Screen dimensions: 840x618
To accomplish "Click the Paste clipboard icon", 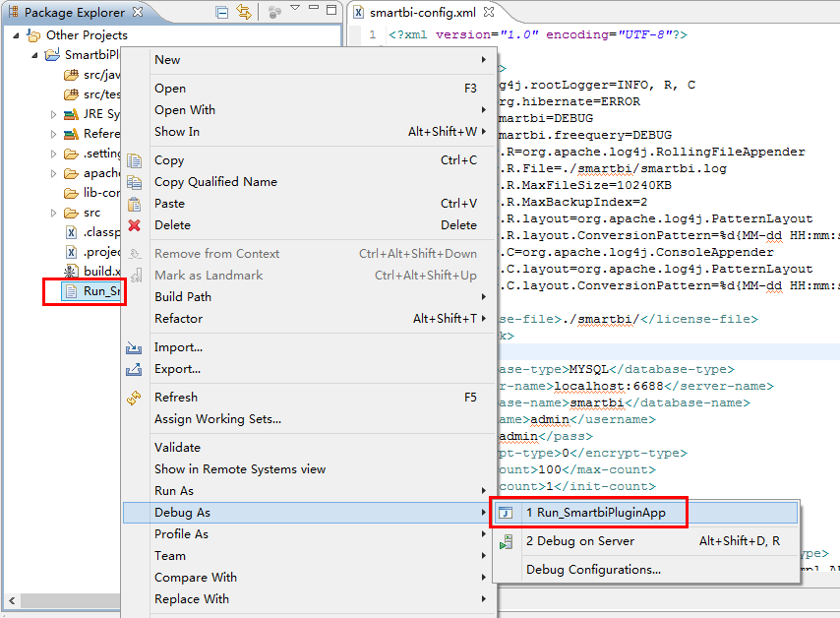I will tap(135, 205).
